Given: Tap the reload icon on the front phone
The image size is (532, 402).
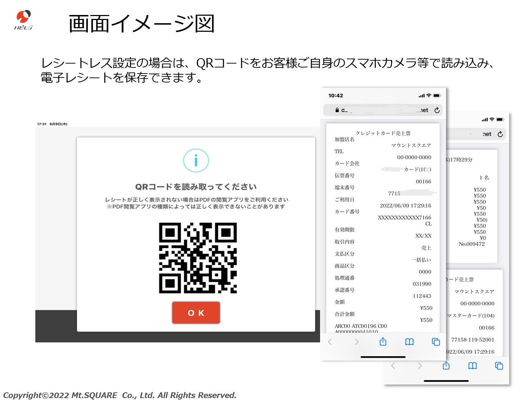Looking at the screenshot, I should point(437,110).
